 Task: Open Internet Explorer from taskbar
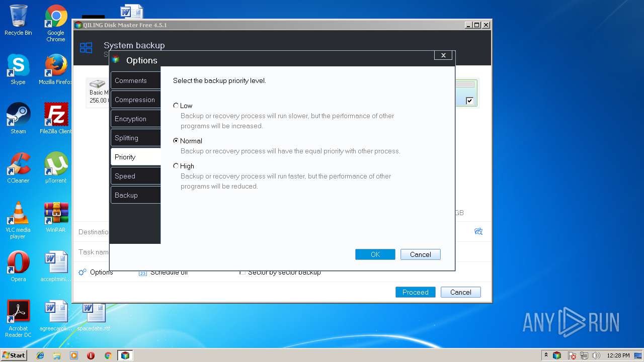(x=40, y=355)
